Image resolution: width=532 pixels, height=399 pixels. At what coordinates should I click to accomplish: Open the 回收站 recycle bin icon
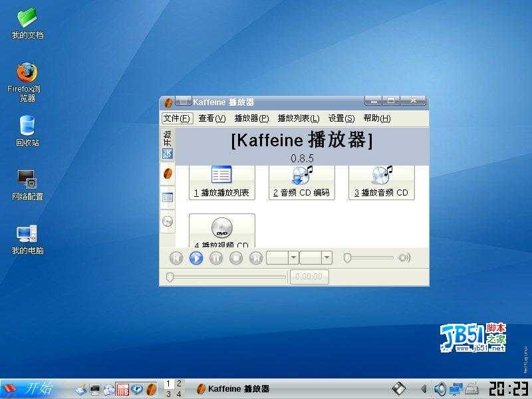(x=27, y=131)
